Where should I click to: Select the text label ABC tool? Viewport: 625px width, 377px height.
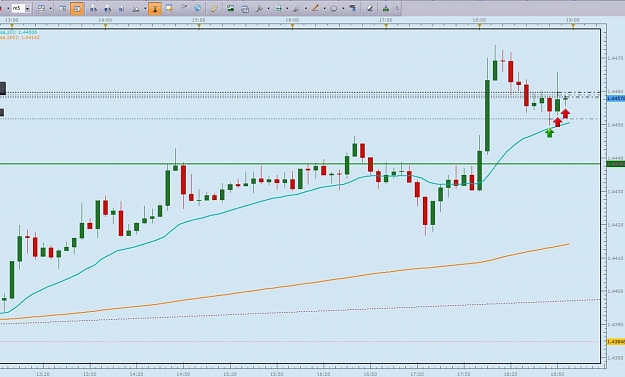352,8
